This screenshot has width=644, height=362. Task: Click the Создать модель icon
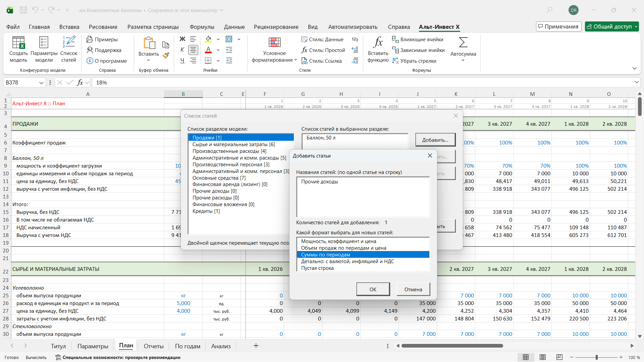point(18,43)
